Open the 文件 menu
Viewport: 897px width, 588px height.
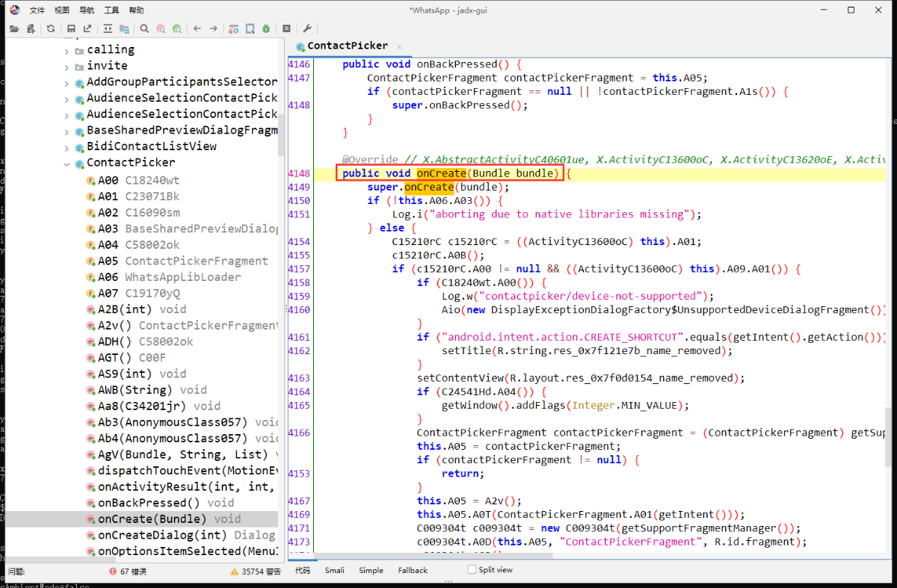click(37, 10)
